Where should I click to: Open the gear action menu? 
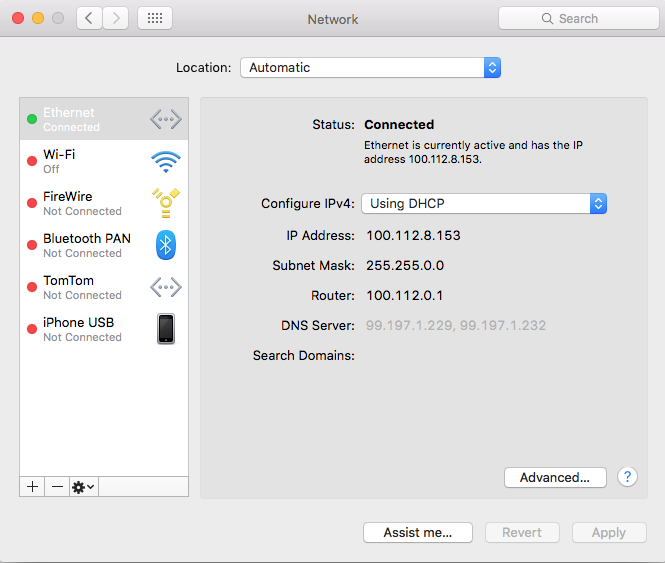[x=84, y=487]
